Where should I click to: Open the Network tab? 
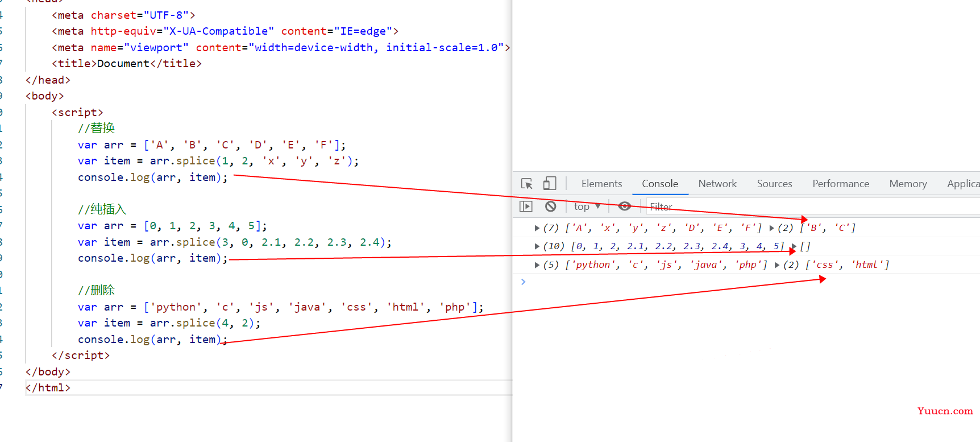717,184
